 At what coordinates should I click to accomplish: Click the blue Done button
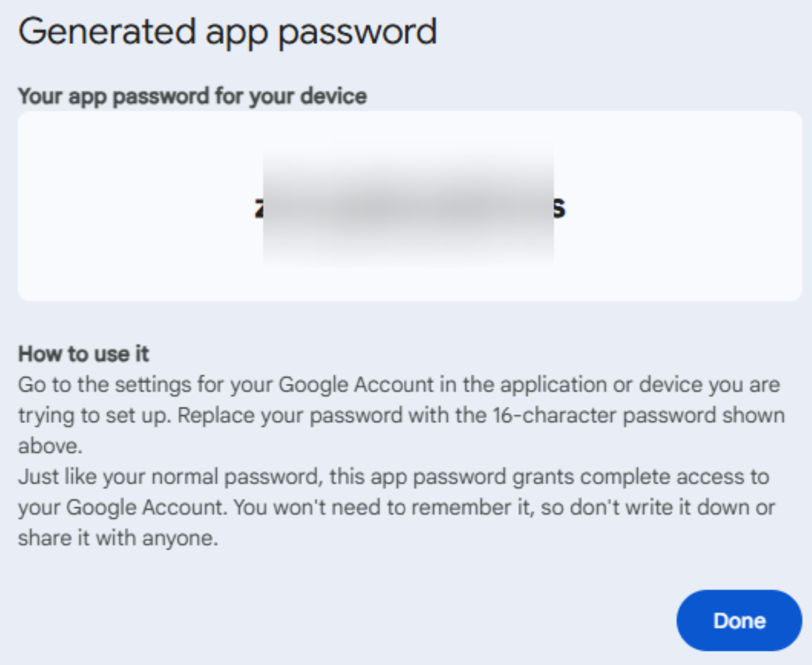739,620
